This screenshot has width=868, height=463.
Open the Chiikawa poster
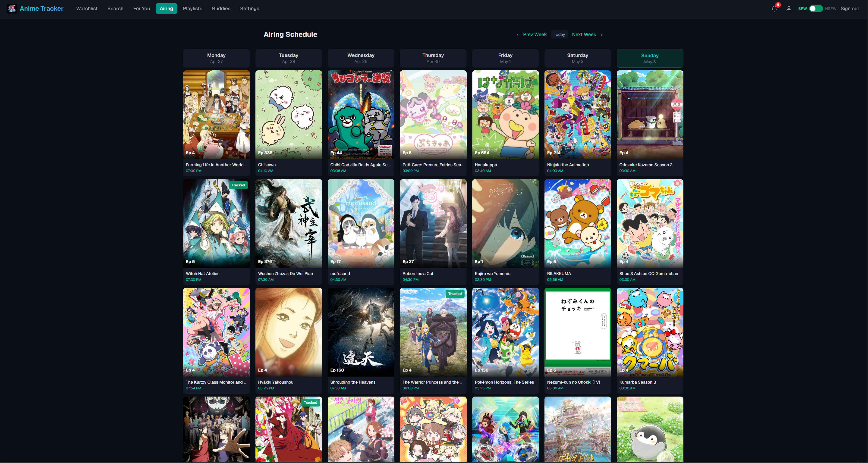tap(288, 115)
